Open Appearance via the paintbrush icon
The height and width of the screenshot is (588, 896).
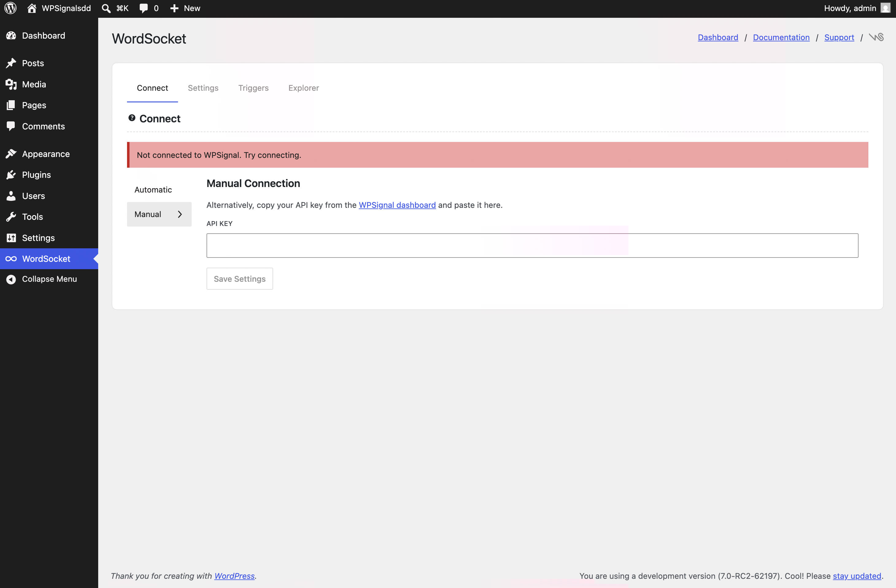pos(11,154)
